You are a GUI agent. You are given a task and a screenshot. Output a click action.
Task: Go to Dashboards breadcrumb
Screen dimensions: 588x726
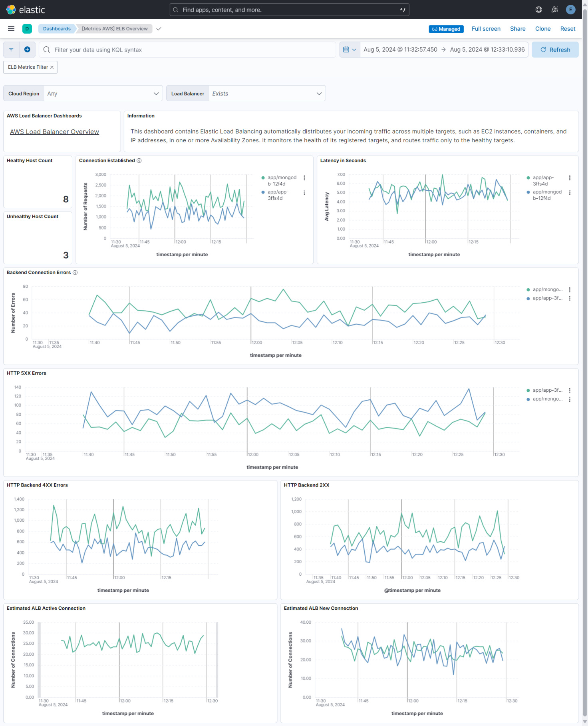[x=57, y=29]
